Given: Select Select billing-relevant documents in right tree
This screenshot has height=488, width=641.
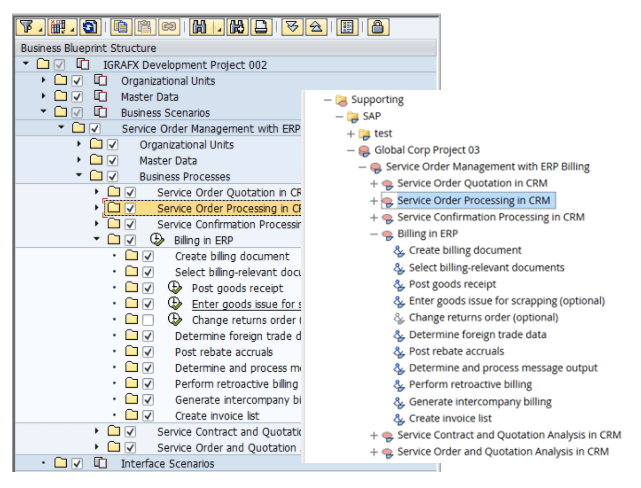Looking at the screenshot, I should click(486, 268).
